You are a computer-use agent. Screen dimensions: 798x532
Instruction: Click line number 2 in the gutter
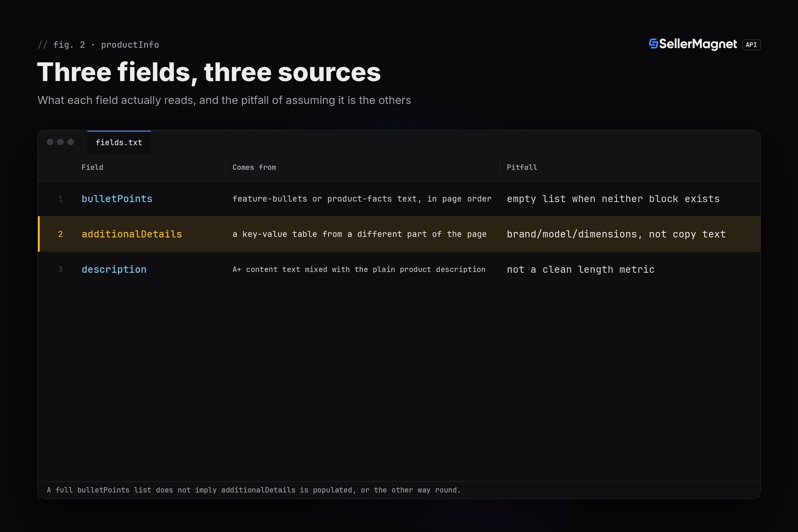pyautogui.click(x=60, y=234)
